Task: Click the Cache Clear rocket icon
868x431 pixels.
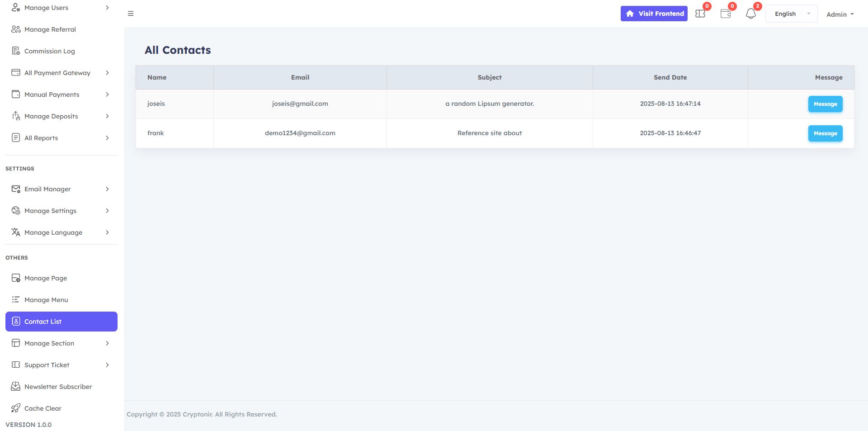Action: click(x=16, y=408)
